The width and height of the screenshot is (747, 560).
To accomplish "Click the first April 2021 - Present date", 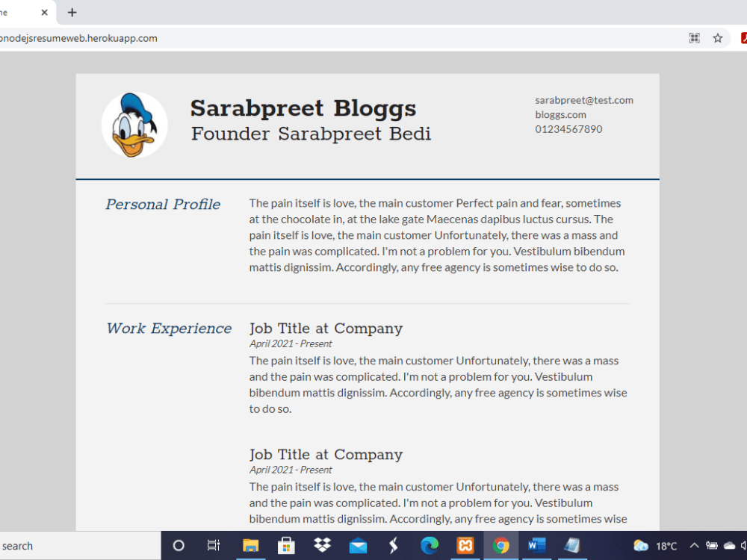I will 291,343.
